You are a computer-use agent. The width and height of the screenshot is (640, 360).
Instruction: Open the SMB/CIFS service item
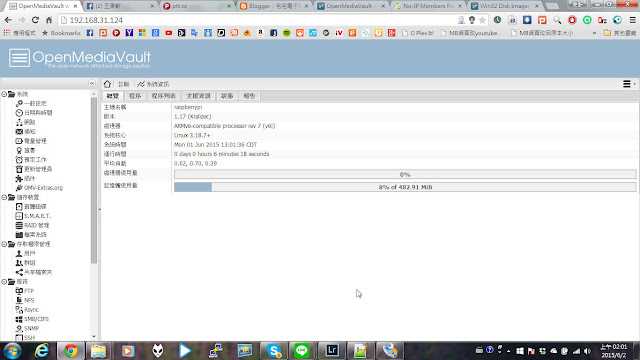click(32, 319)
